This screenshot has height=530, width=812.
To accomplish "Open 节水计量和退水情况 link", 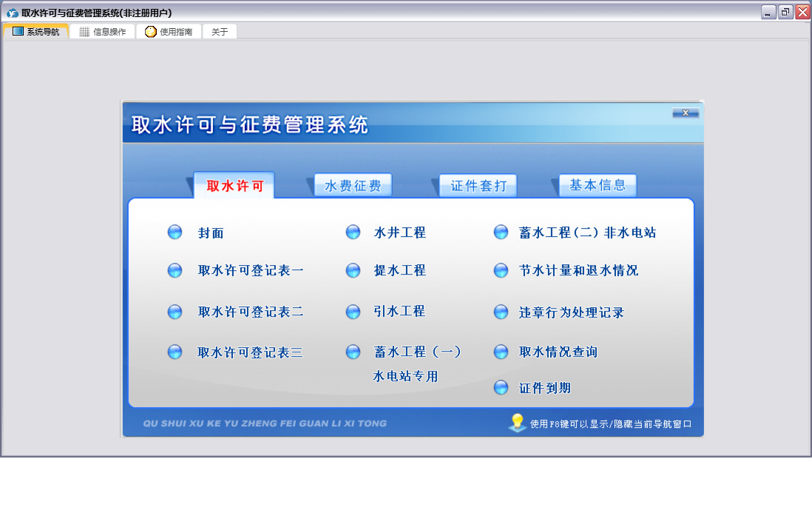I will coord(578,271).
